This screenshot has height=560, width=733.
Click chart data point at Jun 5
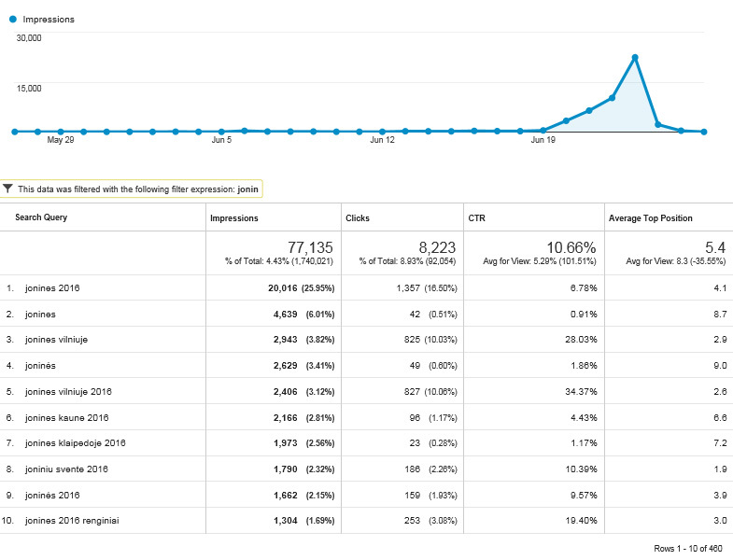point(221,132)
